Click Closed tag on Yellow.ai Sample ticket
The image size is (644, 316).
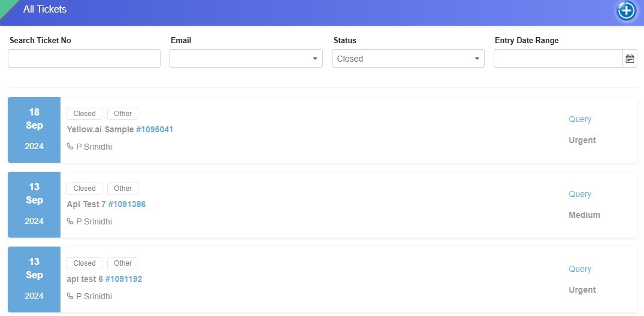84,114
